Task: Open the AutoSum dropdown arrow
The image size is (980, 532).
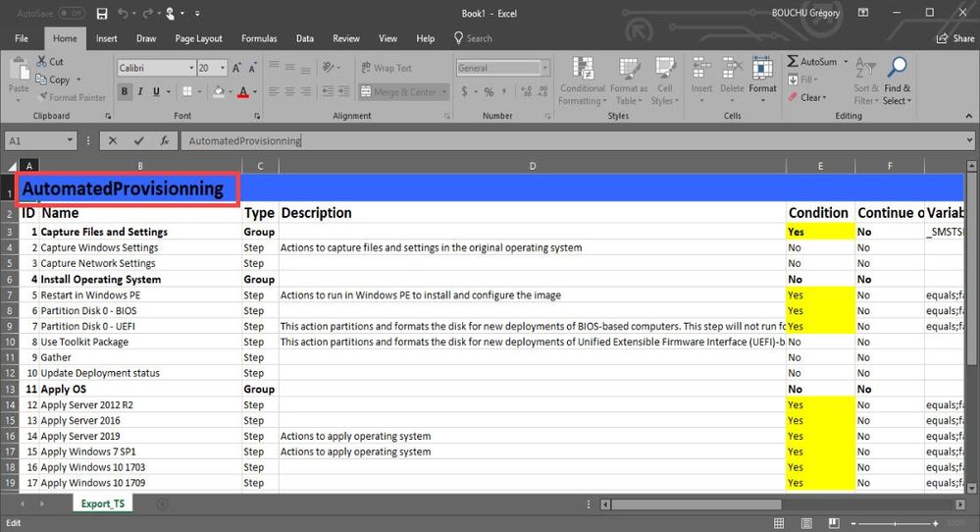Action: pos(846,61)
